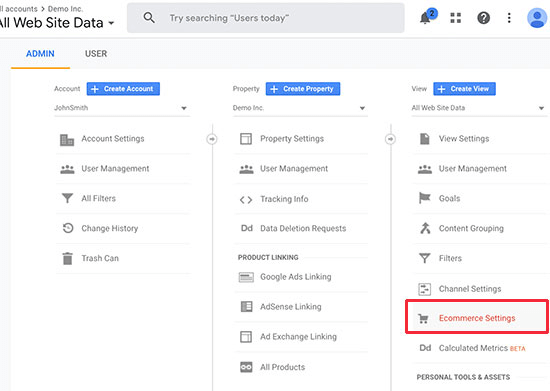The width and height of the screenshot is (550, 391).
Task: Open Calculated Metrics BETA
Action: (x=482, y=348)
